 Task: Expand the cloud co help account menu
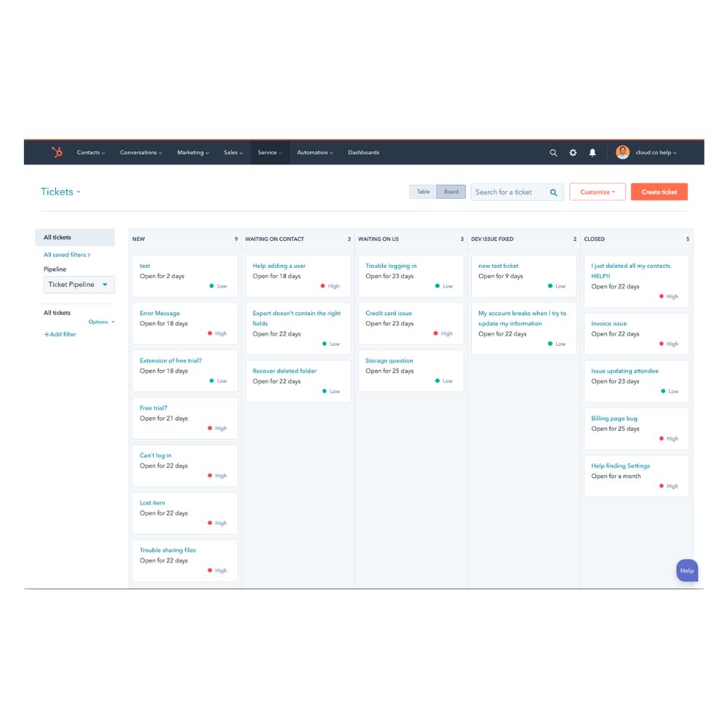pos(656,152)
